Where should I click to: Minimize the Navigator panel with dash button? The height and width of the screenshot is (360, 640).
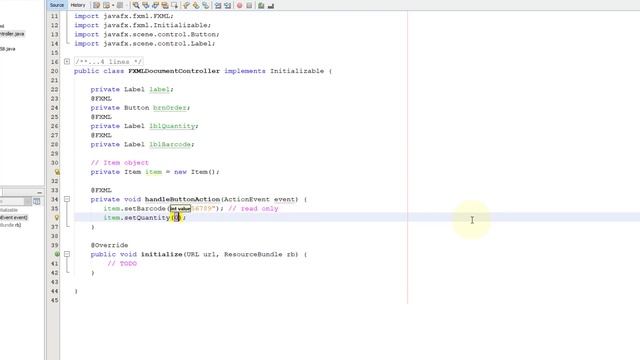point(39,192)
